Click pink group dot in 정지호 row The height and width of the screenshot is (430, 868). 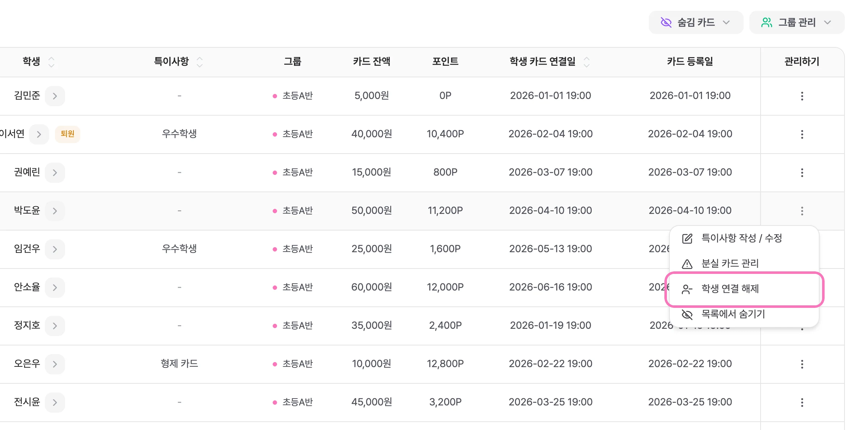[275, 326]
